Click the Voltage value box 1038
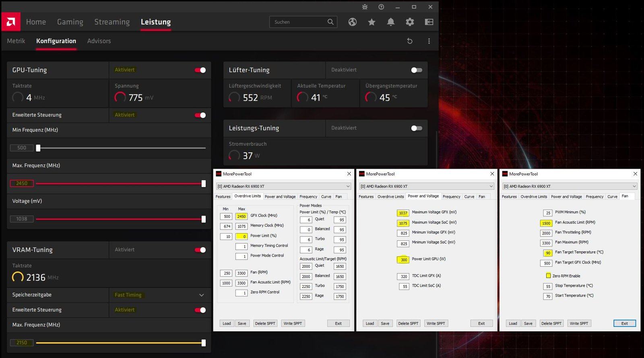The height and width of the screenshot is (358, 644). (x=22, y=219)
